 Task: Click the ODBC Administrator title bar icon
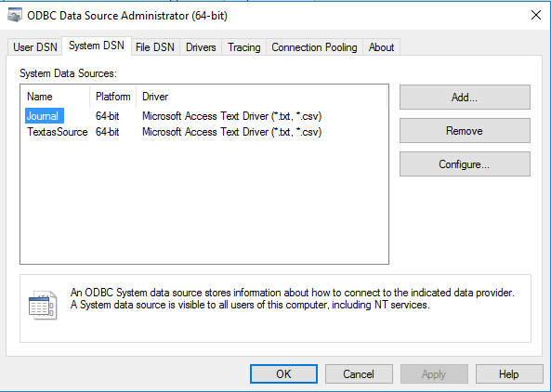tap(15, 16)
